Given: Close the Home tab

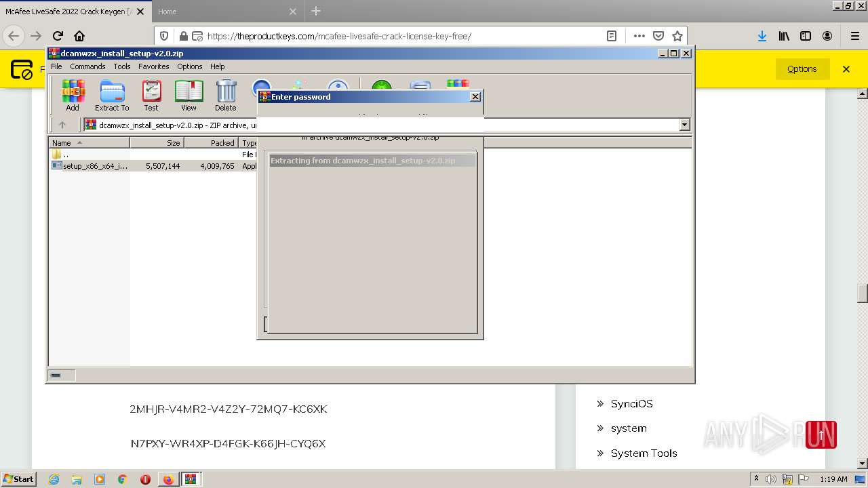Looking at the screenshot, I should 293,12.
